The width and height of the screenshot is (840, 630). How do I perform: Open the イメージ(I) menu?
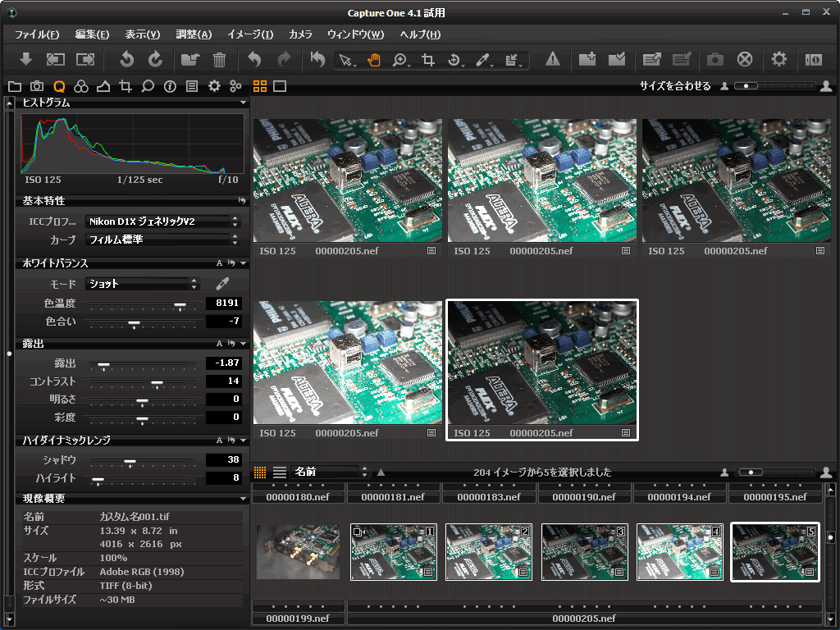[x=250, y=34]
